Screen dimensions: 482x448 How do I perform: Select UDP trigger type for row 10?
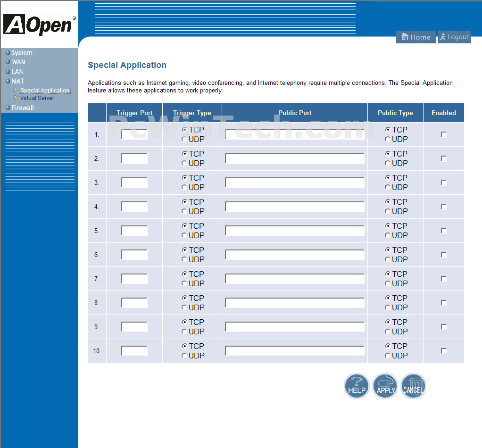[x=184, y=356]
